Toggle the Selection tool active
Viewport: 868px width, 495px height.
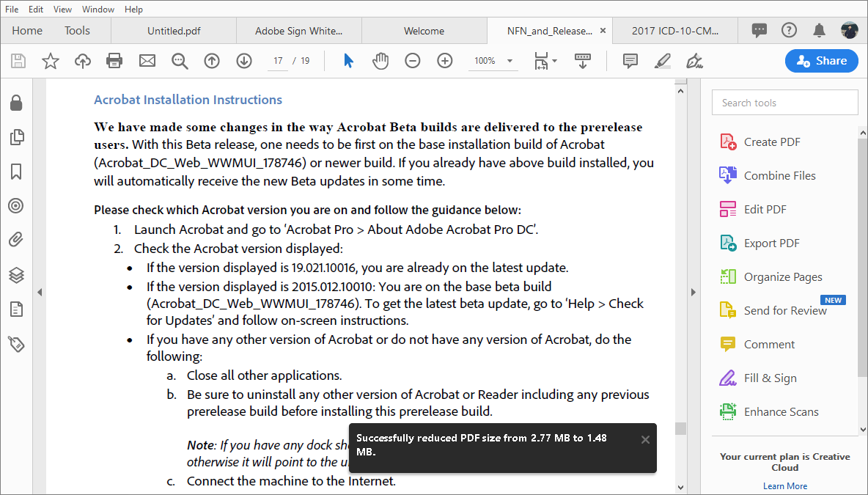(347, 60)
